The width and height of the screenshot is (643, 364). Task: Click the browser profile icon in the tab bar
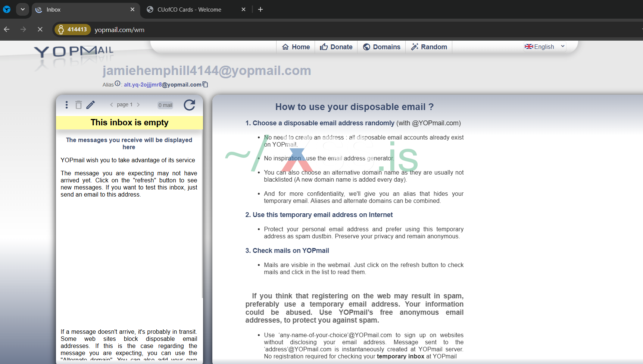[7, 9]
